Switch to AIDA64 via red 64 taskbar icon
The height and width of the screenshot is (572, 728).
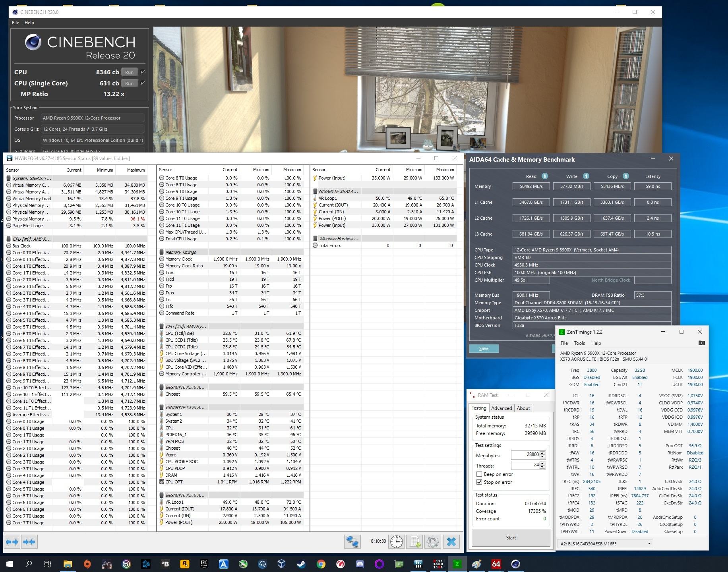click(496, 564)
